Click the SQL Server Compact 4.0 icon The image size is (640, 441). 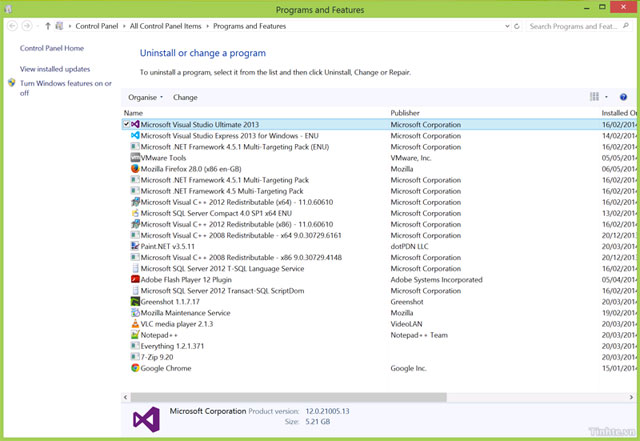point(135,213)
